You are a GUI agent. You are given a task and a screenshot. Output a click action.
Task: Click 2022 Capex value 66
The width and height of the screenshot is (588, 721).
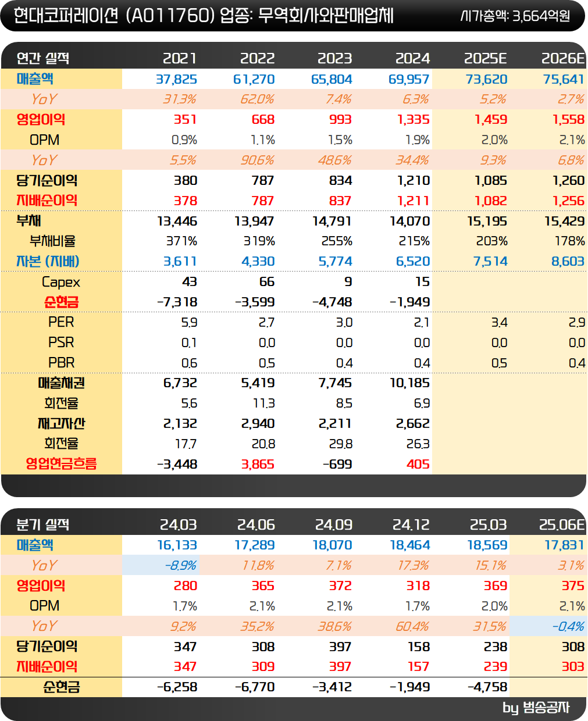(267, 282)
